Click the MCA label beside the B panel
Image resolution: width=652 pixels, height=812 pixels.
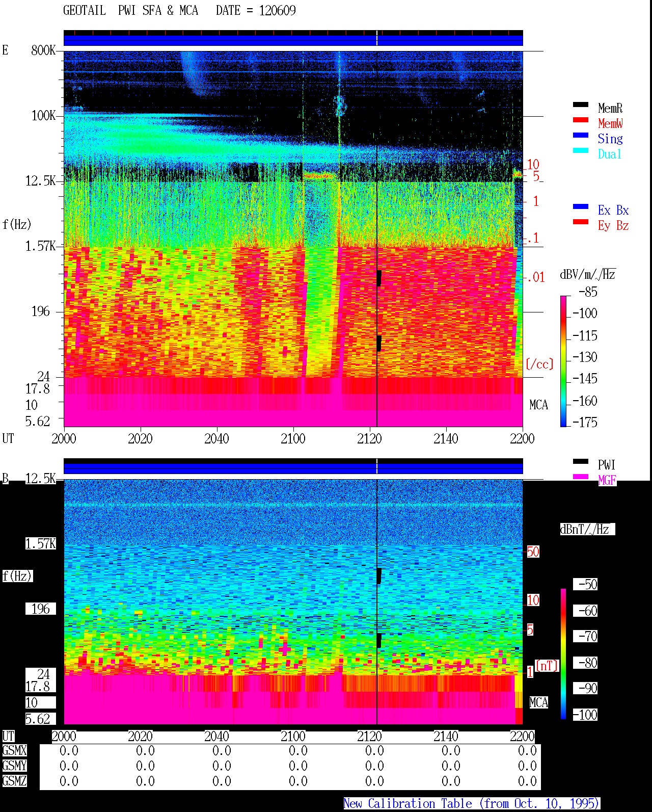pos(538,702)
